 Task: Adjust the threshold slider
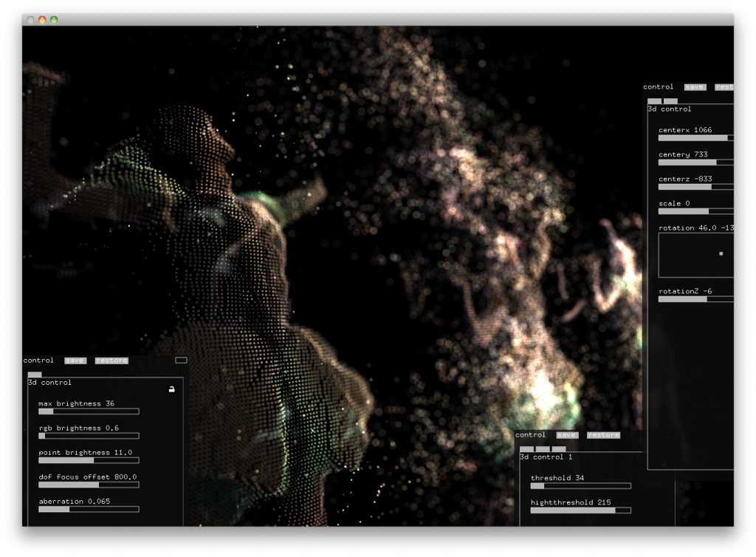pyautogui.click(x=580, y=486)
